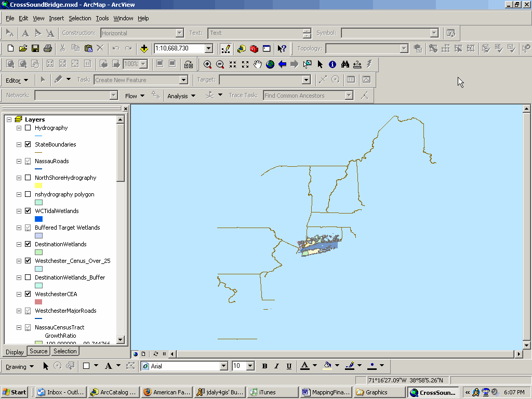Open the Tools menu
Screen dimensions: 532x399
102,18
